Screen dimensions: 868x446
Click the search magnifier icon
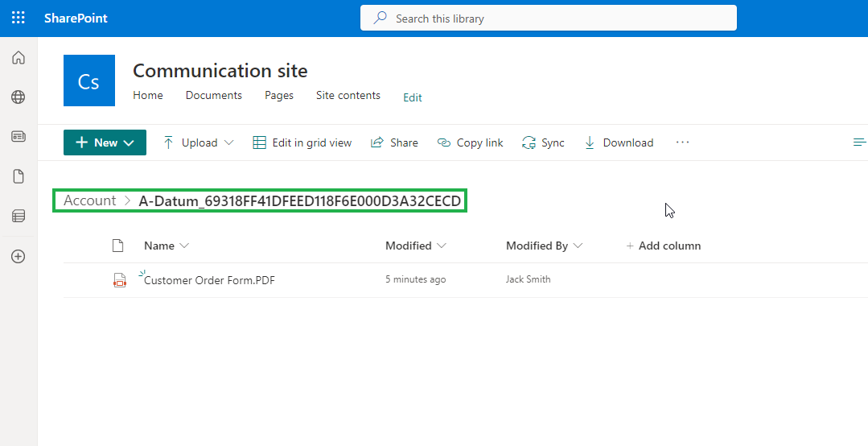(x=380, y=19)
